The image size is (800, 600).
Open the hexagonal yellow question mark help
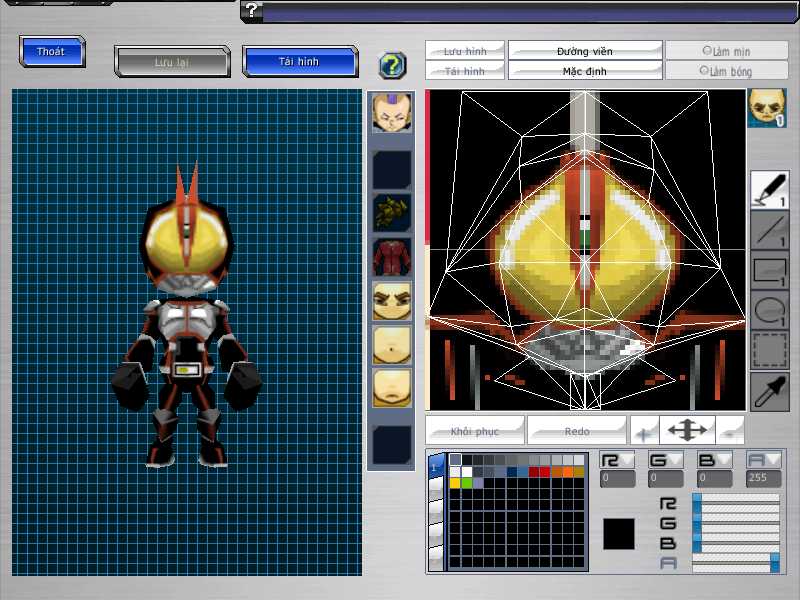(x=392, y=65)
